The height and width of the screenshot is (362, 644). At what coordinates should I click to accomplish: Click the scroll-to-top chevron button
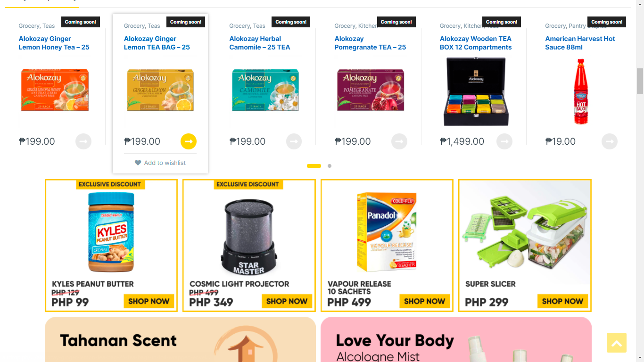(x=617, y=343)
